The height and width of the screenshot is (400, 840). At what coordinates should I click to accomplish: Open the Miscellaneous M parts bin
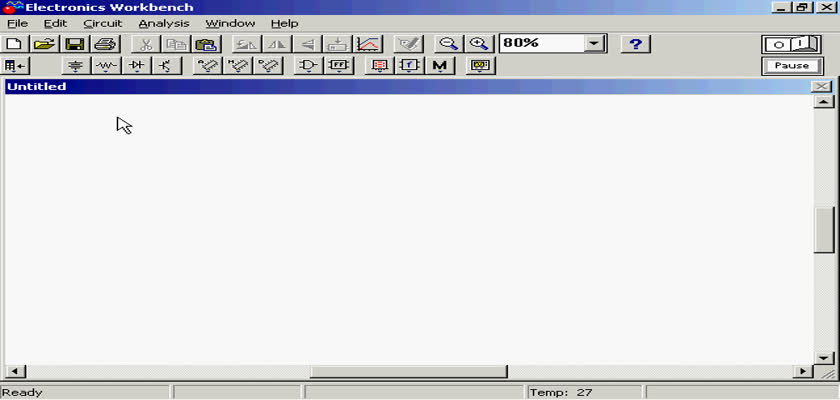pyautogui.click(x=439, y=66)
